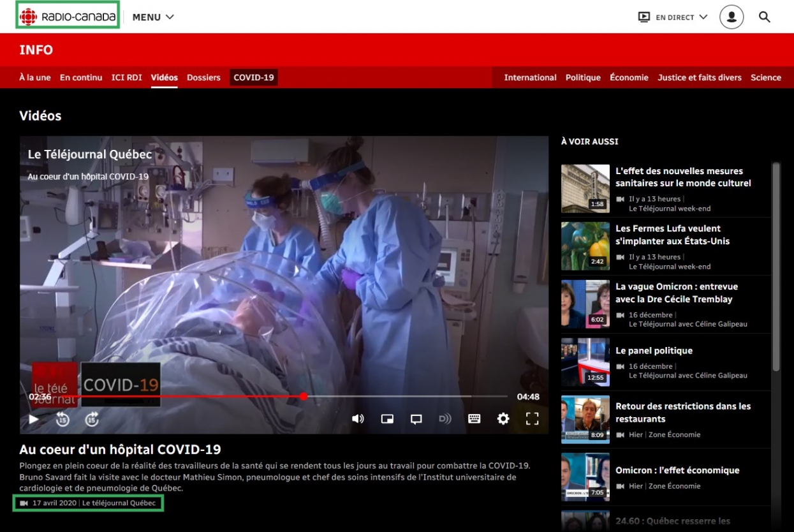Open video player settings gear
Viewport: 794px width, 532px height.
coord(503,419)
